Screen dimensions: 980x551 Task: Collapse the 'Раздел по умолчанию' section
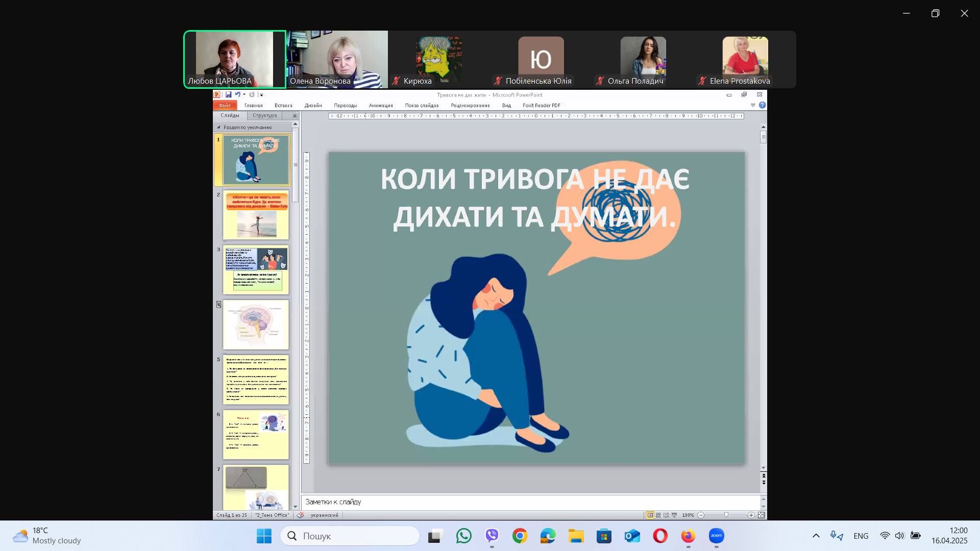[219, 128]
